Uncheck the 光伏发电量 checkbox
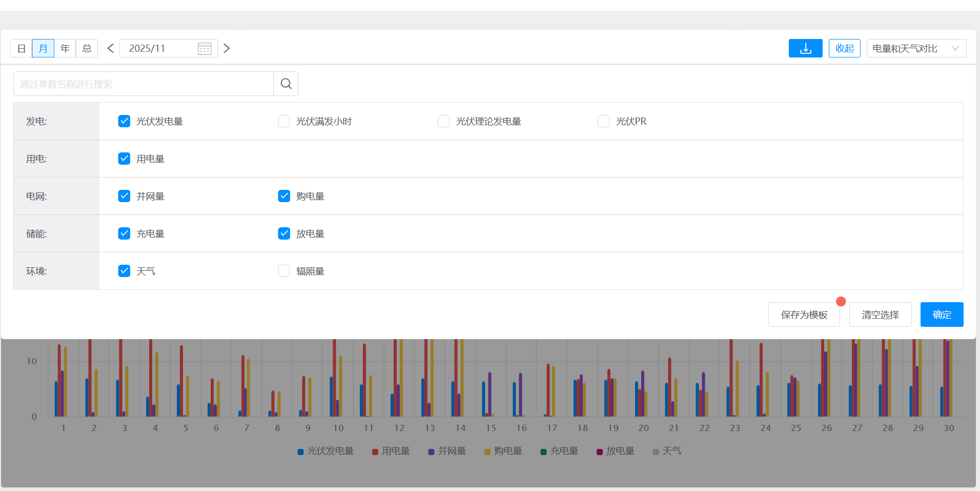This screenshot has height=491, width=980. click(x=124, y=121)
